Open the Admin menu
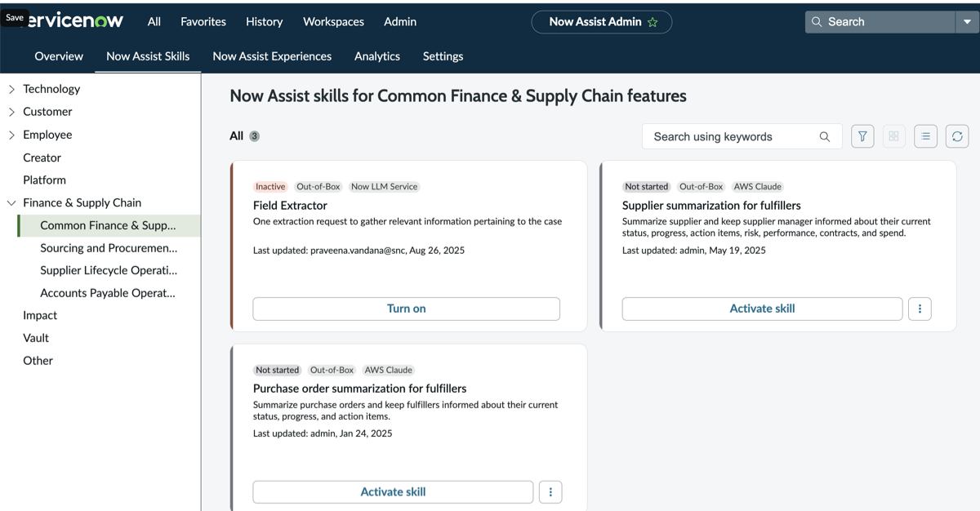The image size is (980, 511). (x=400, y=22)
